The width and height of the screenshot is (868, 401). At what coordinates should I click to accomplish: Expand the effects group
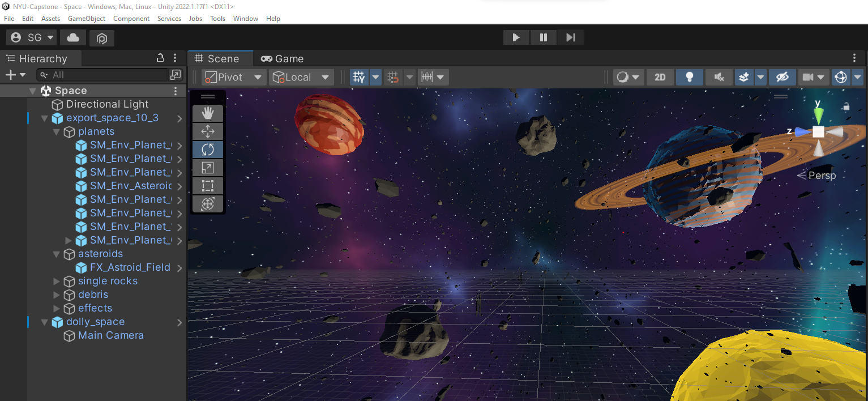[x=56, y=309]
